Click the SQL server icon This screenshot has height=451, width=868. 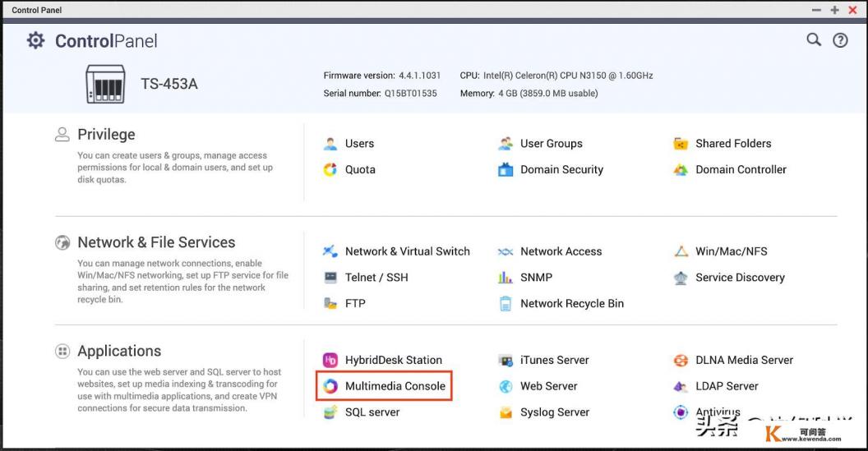pos(330,412)
